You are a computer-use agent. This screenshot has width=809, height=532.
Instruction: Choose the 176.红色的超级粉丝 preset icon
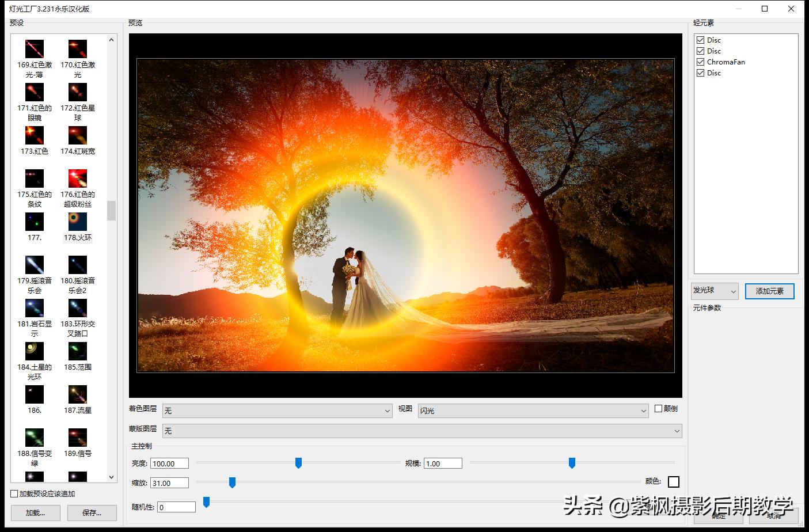[x=78, y=178]
